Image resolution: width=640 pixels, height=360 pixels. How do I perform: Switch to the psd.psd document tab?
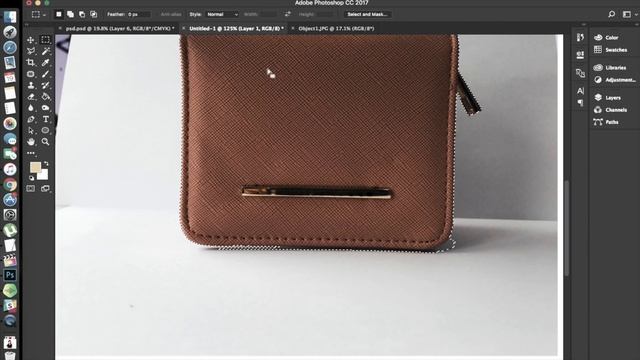(x=120, y=29)
